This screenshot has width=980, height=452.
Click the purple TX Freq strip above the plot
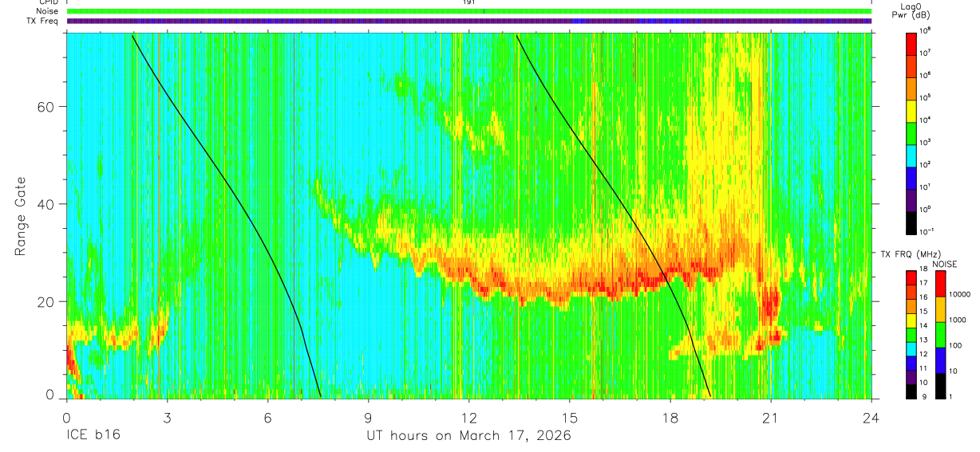pyautogui.click(x=469, y=21)
